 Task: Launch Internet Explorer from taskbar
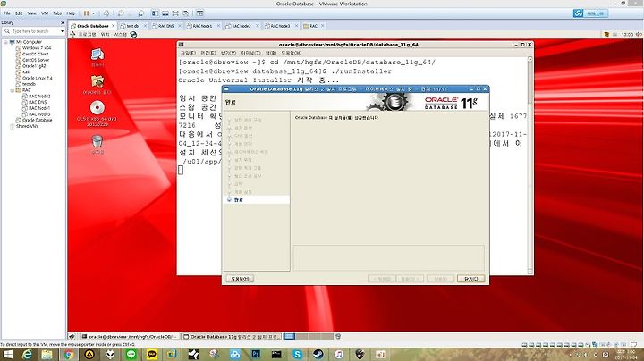point(27,354)
